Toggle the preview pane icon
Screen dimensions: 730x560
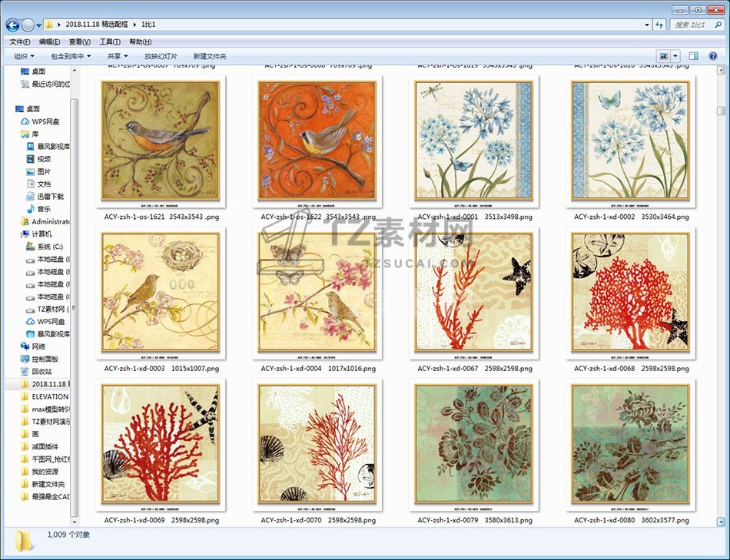point(693,56)
